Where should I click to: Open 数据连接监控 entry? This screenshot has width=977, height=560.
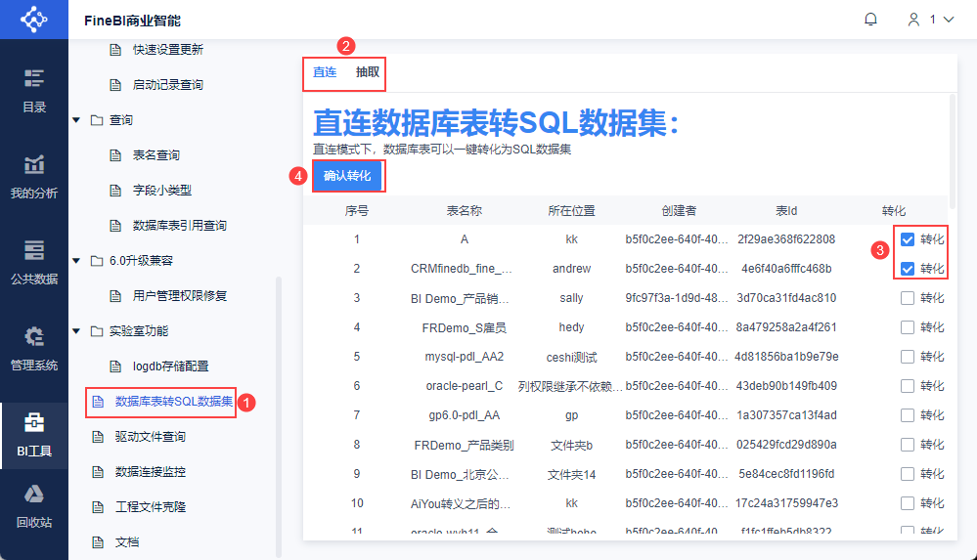coord(151,472)
